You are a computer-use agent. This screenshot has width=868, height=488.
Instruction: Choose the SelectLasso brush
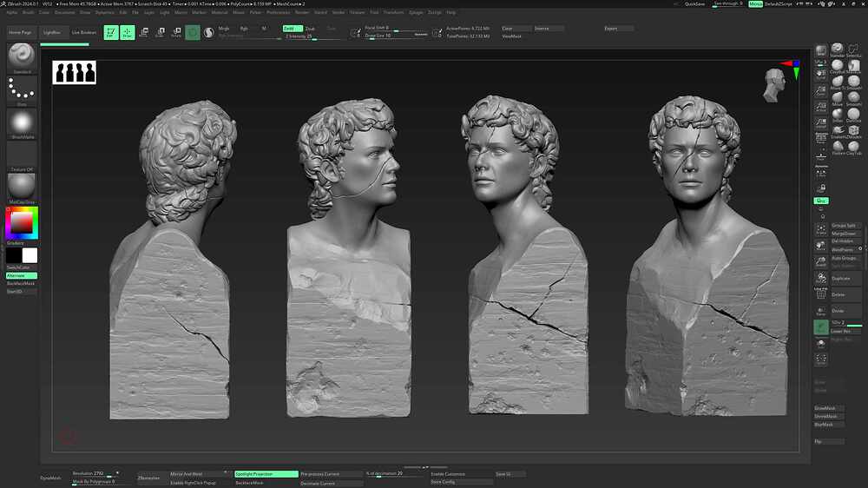tap(853, 50)
